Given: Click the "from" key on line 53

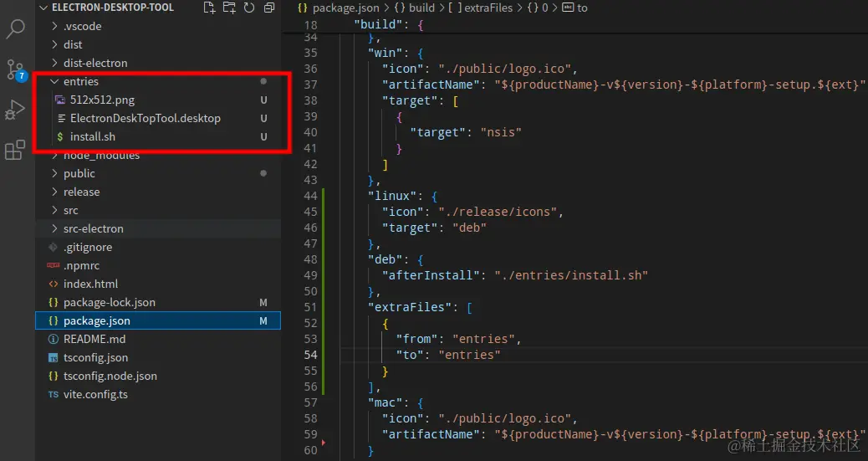Looking at the screenshot, I should pyautogui.click(x=416, y=339).
